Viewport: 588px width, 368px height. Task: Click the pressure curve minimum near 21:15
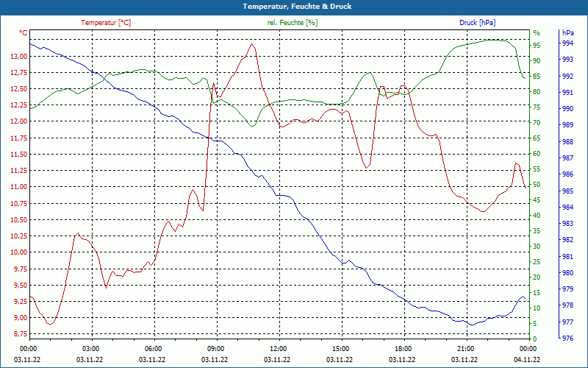pos(472,325)
